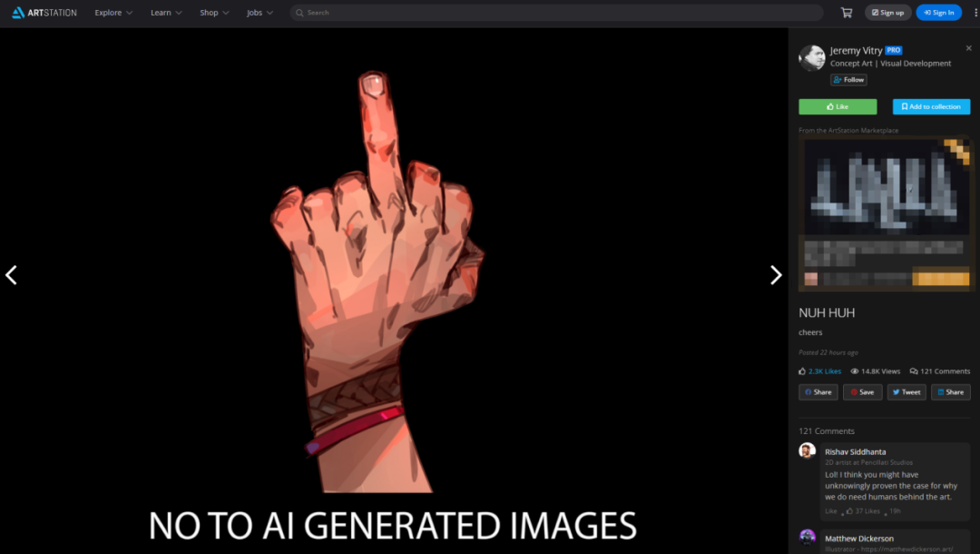Viewport: 980px width, 554px height.
Task: Select 'Concept Art | Visual Development' text
Action: pos(891,64)
